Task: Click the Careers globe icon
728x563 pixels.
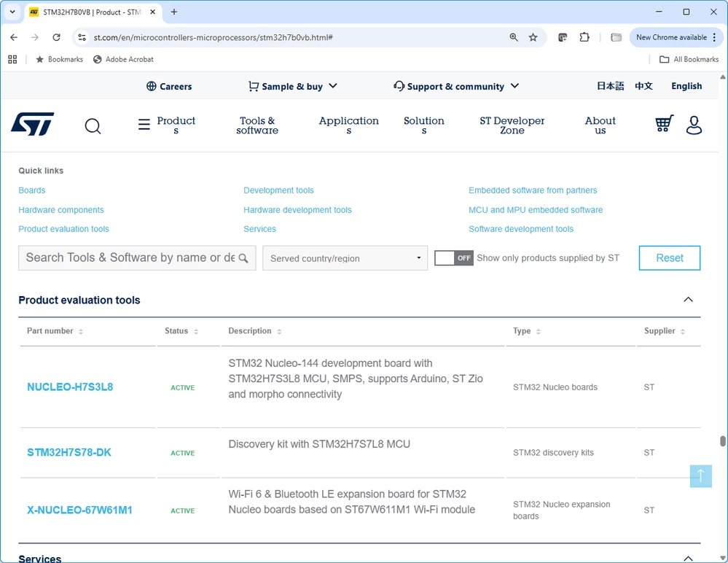Action: tap(152, 86)
